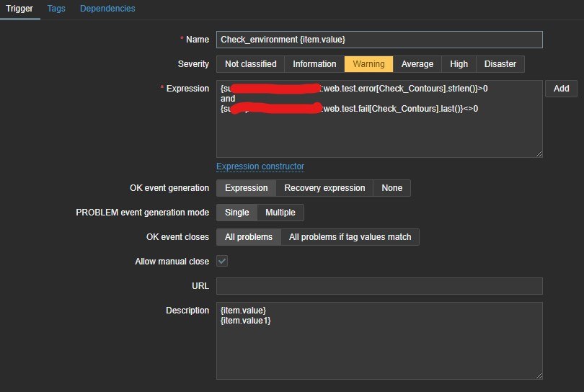584x392 pixels.
Task: Select Recovery expression for OK event generation
Action: [324, 188]
